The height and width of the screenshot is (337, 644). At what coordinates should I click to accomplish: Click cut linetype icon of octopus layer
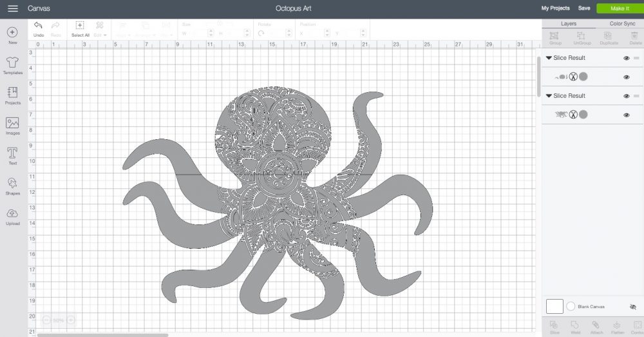(573, 114)
